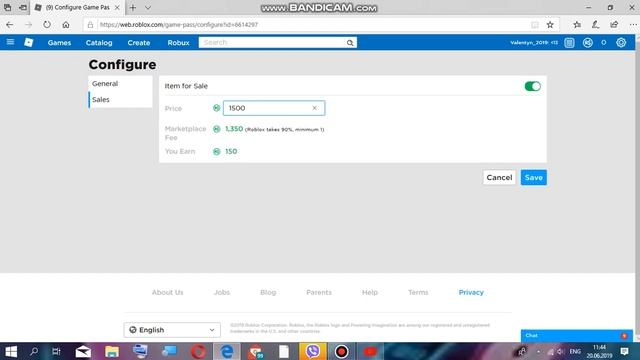Open the About Us footer link
This screenshot has height=360, width=640.
pos(167,292)
